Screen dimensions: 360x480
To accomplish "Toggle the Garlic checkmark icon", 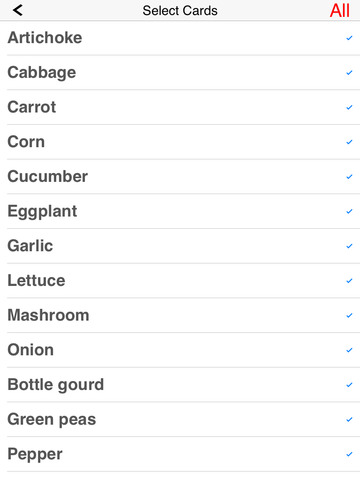I will pos(349,246).
